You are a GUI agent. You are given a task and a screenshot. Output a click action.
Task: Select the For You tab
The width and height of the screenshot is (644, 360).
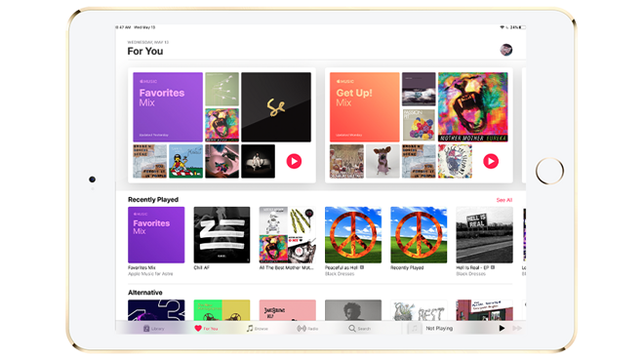206,329
